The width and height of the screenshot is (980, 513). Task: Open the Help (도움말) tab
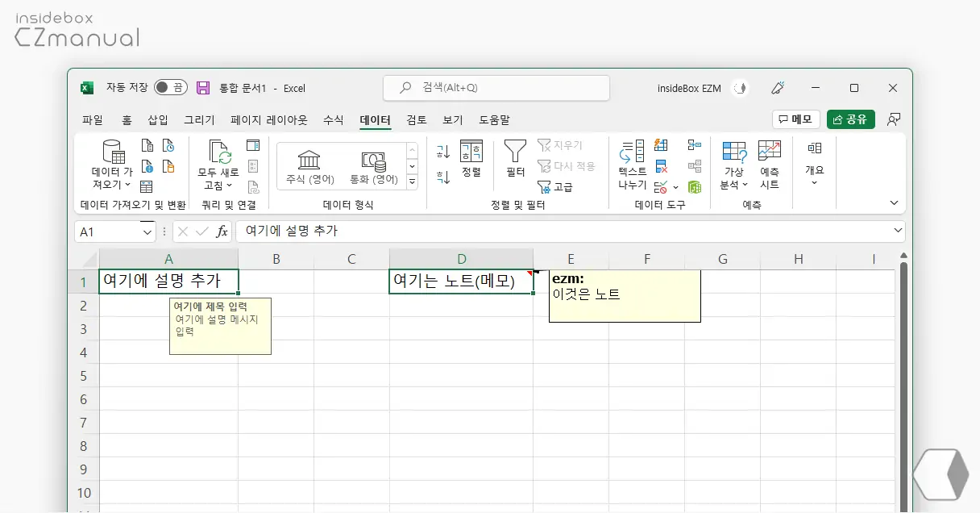click(x=494, y=119)
